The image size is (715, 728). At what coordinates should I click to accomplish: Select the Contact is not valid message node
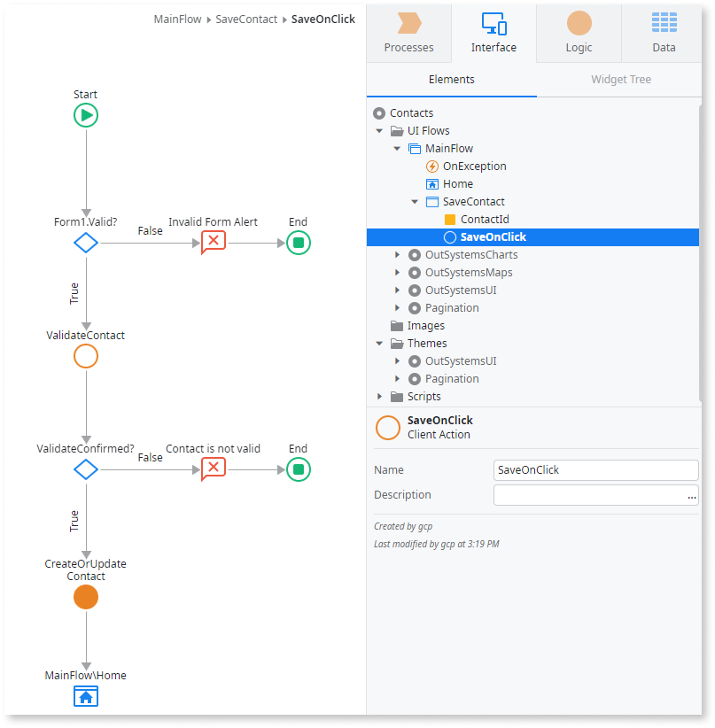(213, 469)
